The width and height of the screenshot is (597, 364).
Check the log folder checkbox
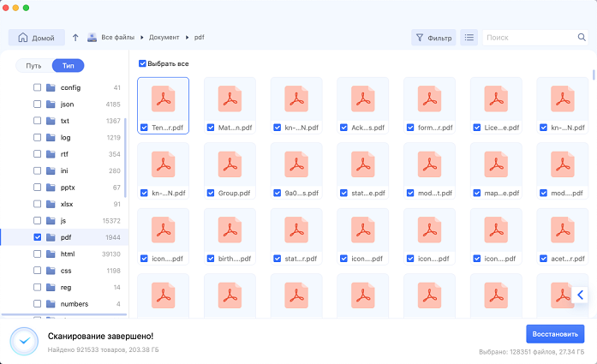coord(38,137)
